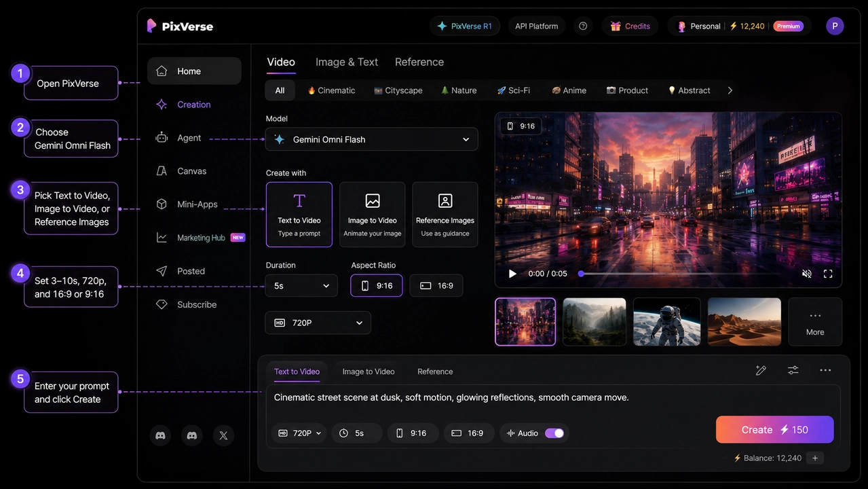Toggle the Audio switch
The width and height of the screenshot is (868, 489).
(554, 433)
